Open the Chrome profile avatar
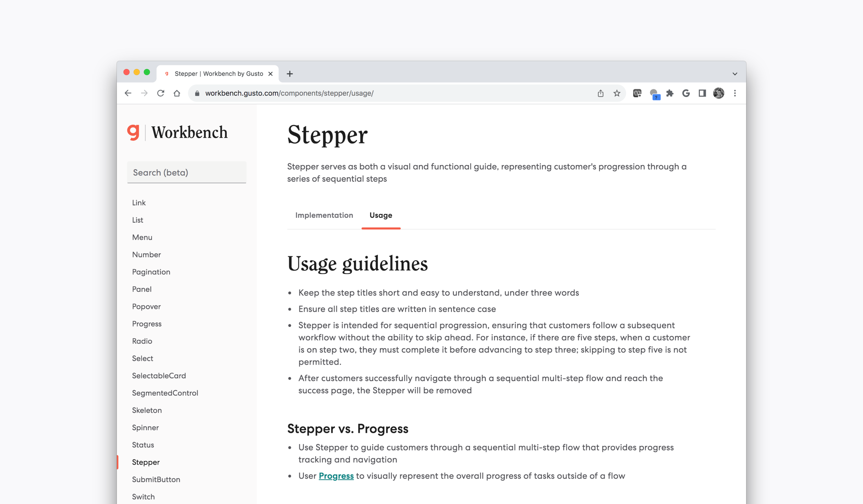 (719, 93)
